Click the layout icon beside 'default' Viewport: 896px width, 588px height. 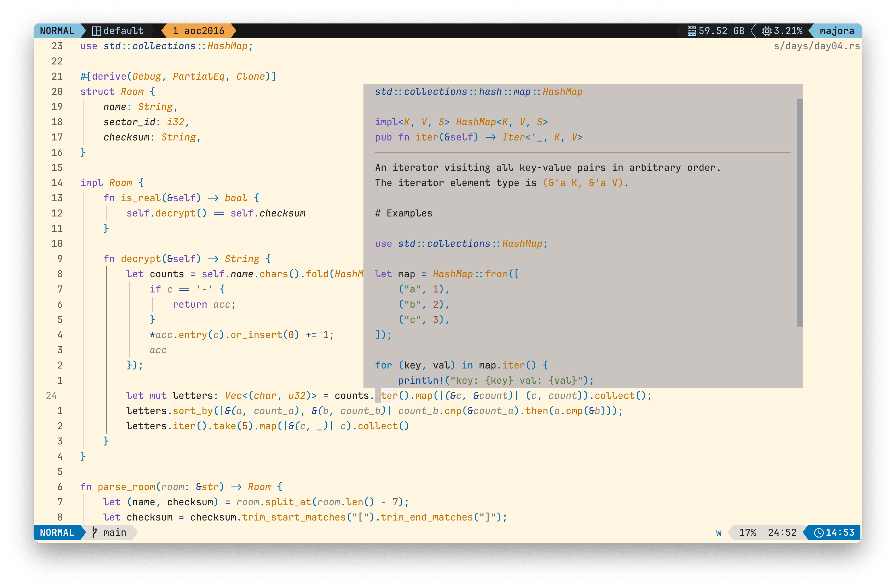coord(96,31)
